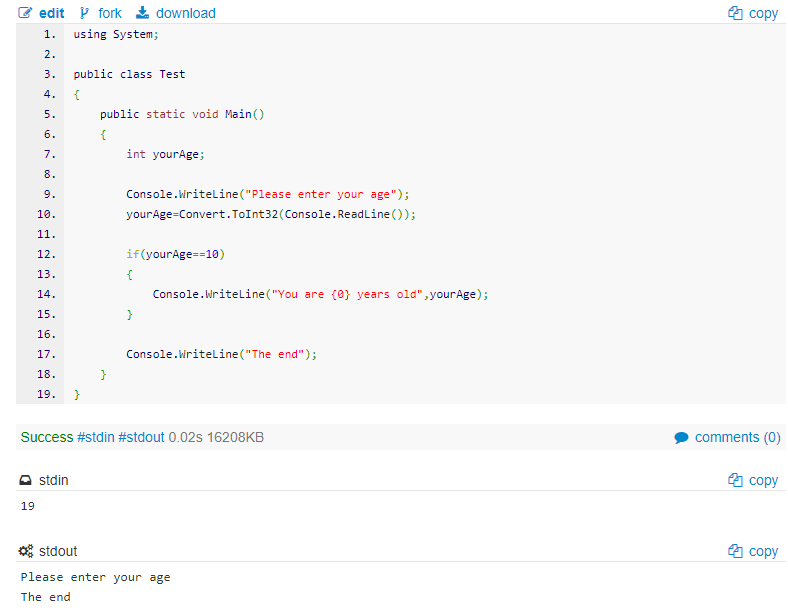This screenshot has height=610, width=788.
Task: Follow the #stdin anchor link
Action: 95,437
